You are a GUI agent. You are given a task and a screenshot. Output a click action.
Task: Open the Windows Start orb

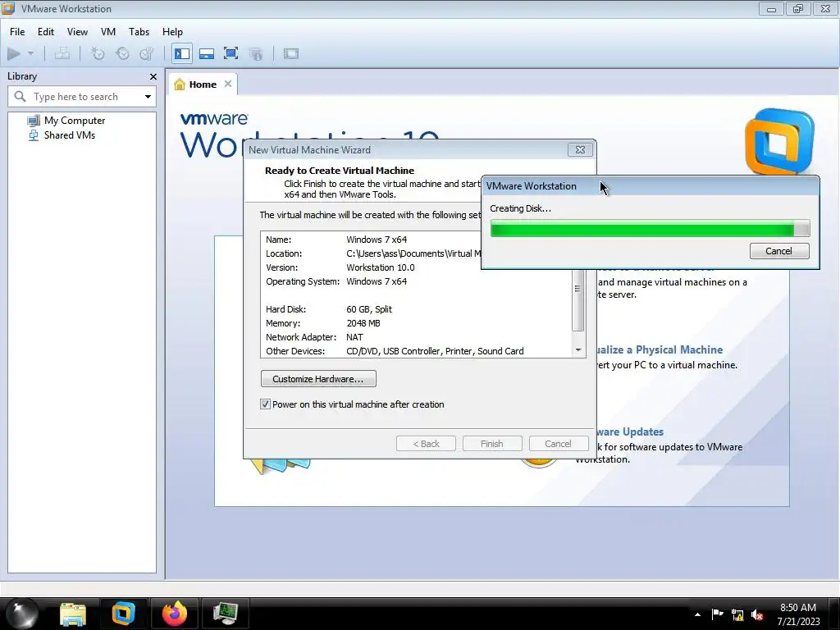(22, 614)
